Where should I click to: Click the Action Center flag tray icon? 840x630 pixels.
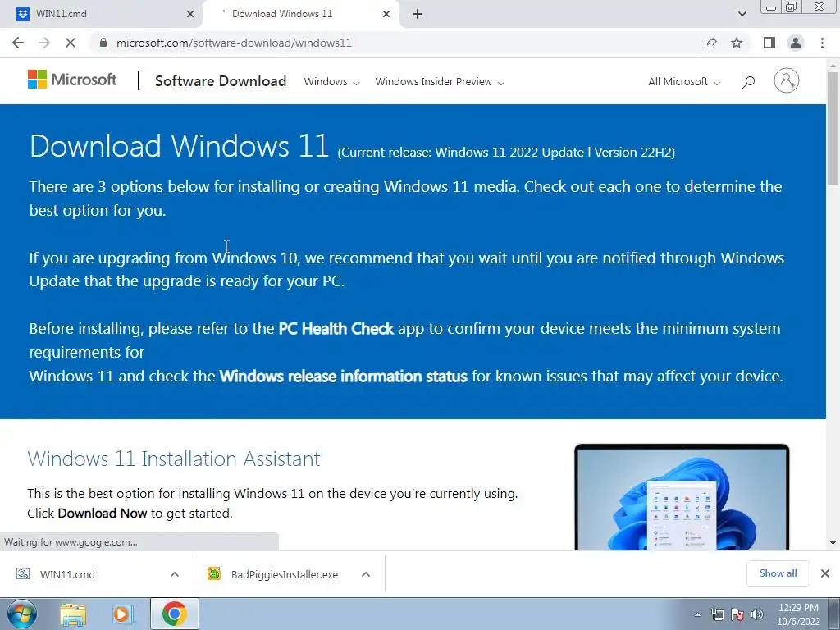[x=737, y=614]
